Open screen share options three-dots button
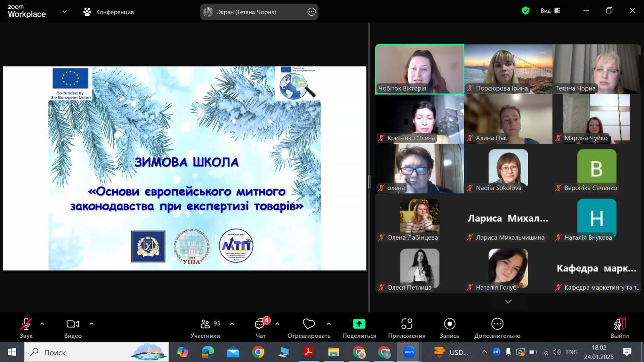The height and width of the screenshot is (362, 644). click(311, 12)
